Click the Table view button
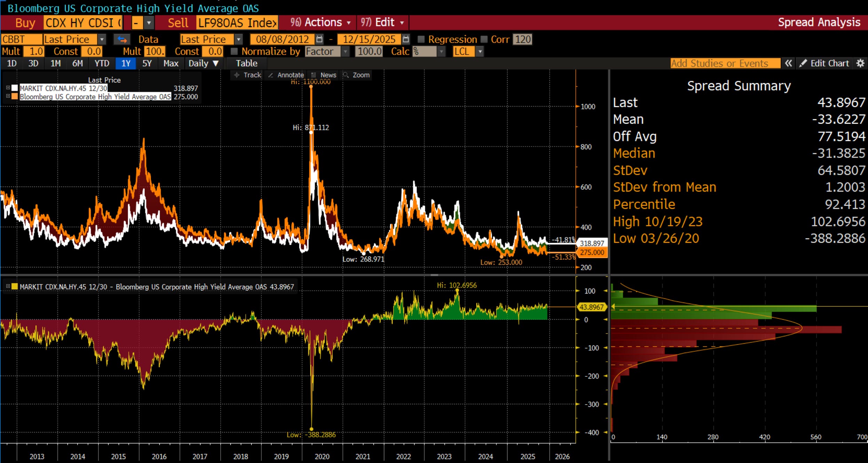The width and height of the screenshot is (868, 463). [246, 63]
